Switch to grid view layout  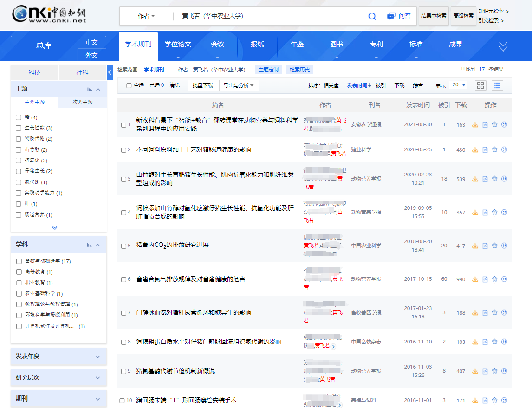pos(480,85)
